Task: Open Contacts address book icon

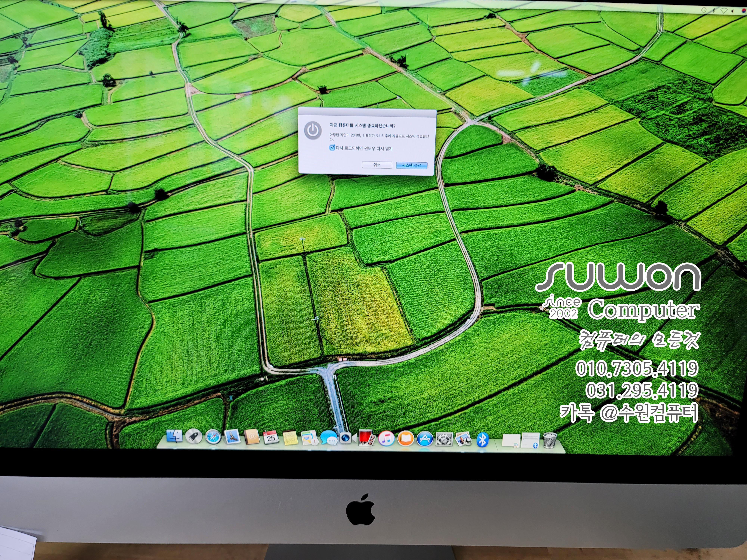Action: click(x=252, y=438)
